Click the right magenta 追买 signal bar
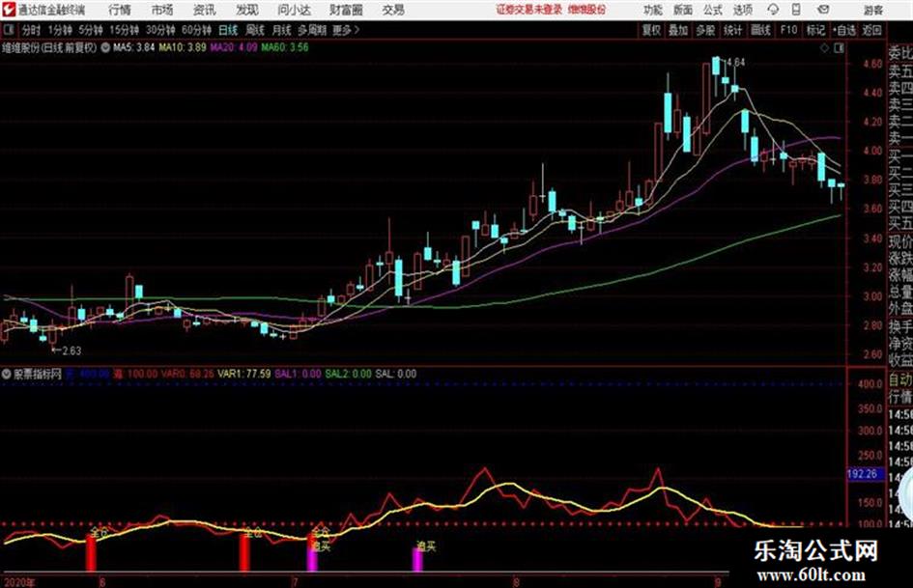This screenshot has width=913, height=588. tap(417, 559)
